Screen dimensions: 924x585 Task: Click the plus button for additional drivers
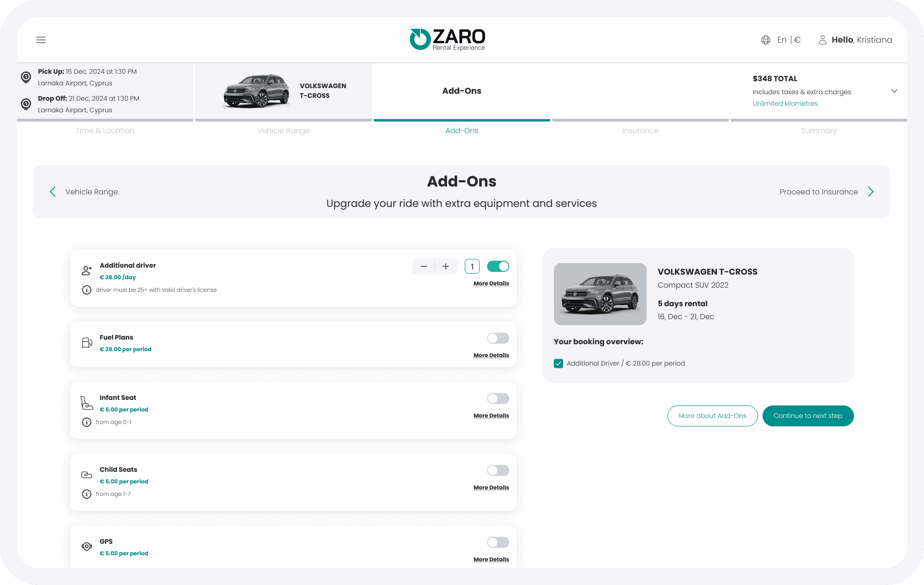[x=446, y=266]
